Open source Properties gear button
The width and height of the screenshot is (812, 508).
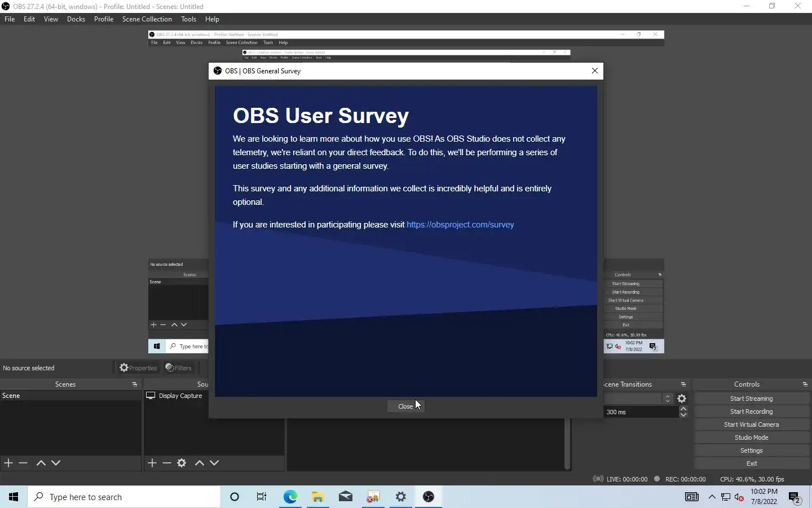pyautogui.click(x=138, y=368)
